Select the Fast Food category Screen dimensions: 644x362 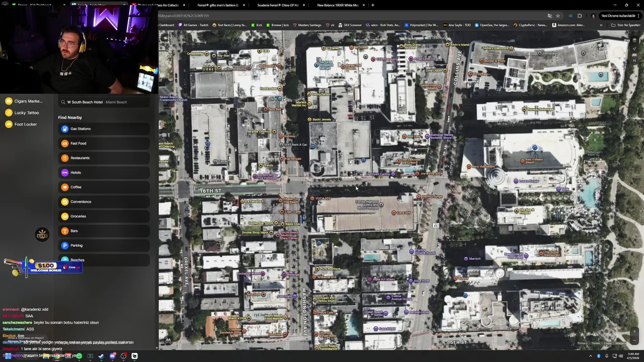(104, 143)
